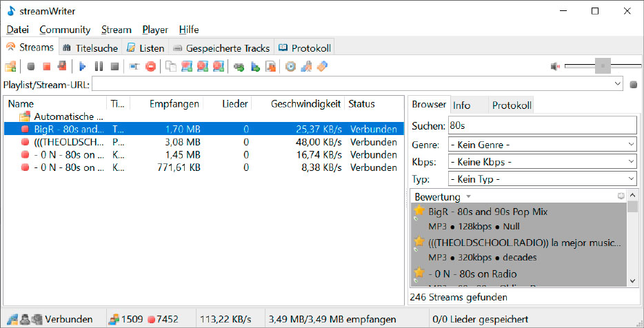This screenshot has width=644, height=328.
Task: Click the red dot beside (((THEOLDSCH... stream
Action: pos(25,142)
